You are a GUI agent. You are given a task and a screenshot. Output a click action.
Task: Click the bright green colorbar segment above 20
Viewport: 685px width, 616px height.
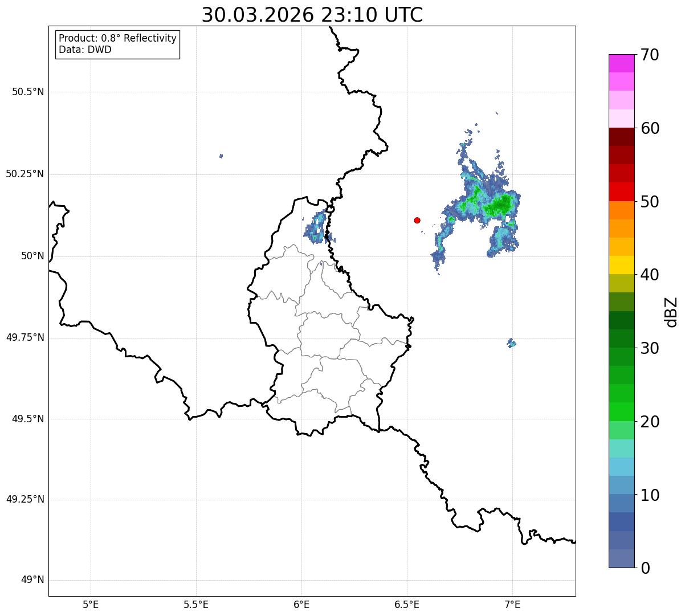621,412
